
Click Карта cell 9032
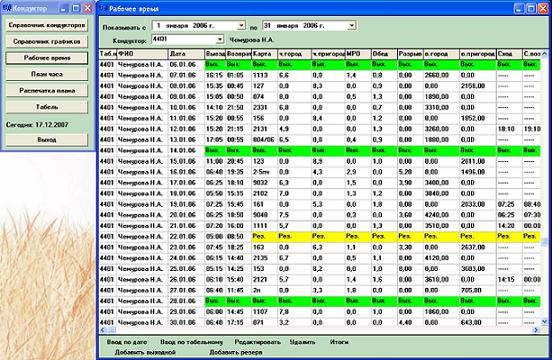coord(264,183)
